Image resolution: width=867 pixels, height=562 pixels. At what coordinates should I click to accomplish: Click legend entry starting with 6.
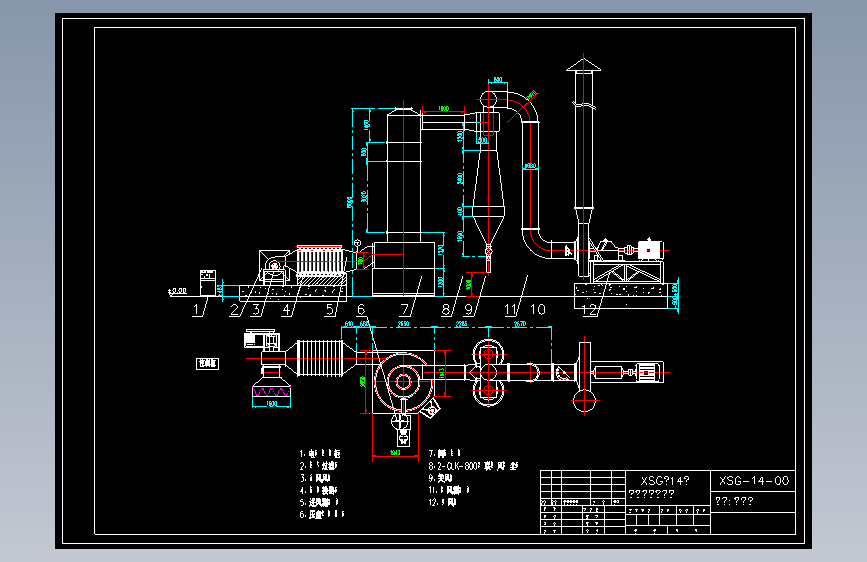pos(322,514)
